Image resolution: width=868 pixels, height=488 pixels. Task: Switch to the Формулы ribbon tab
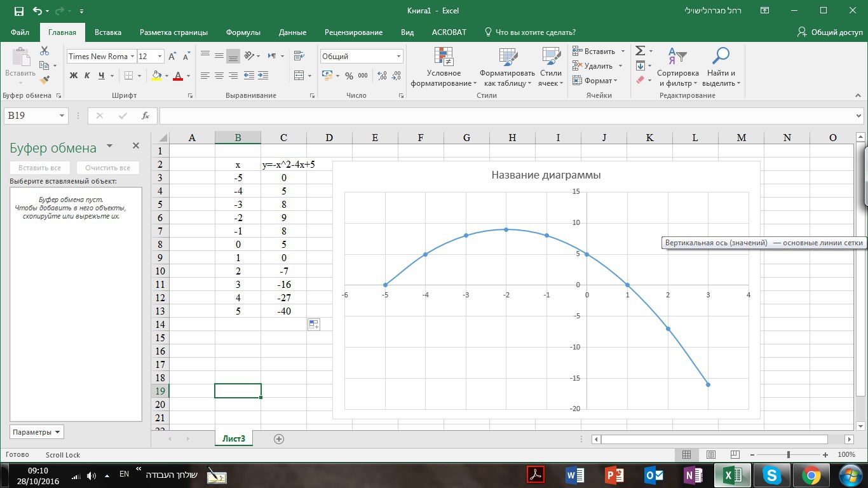[243, 32]
